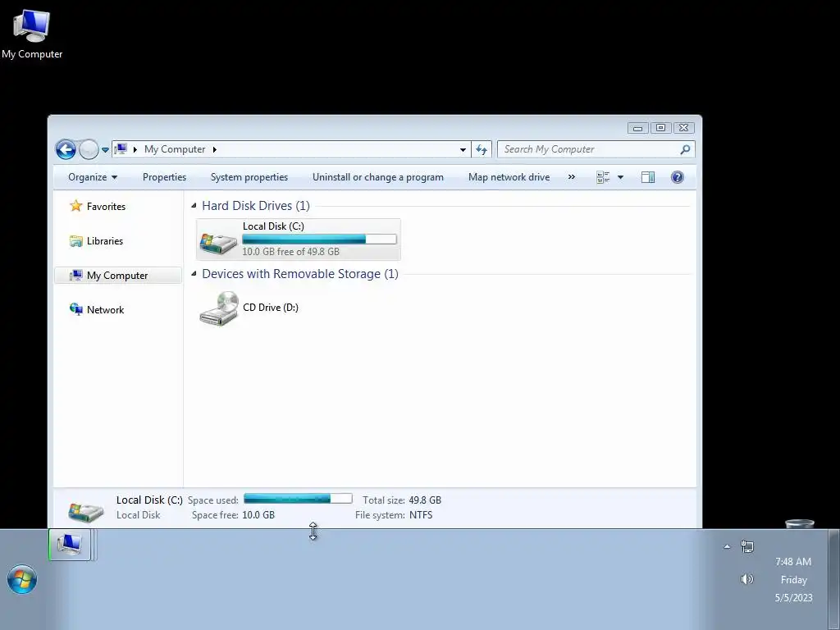Select Libraries in navigation pane
This screenshot has height=630, width=840.
[x=104, y=241]
